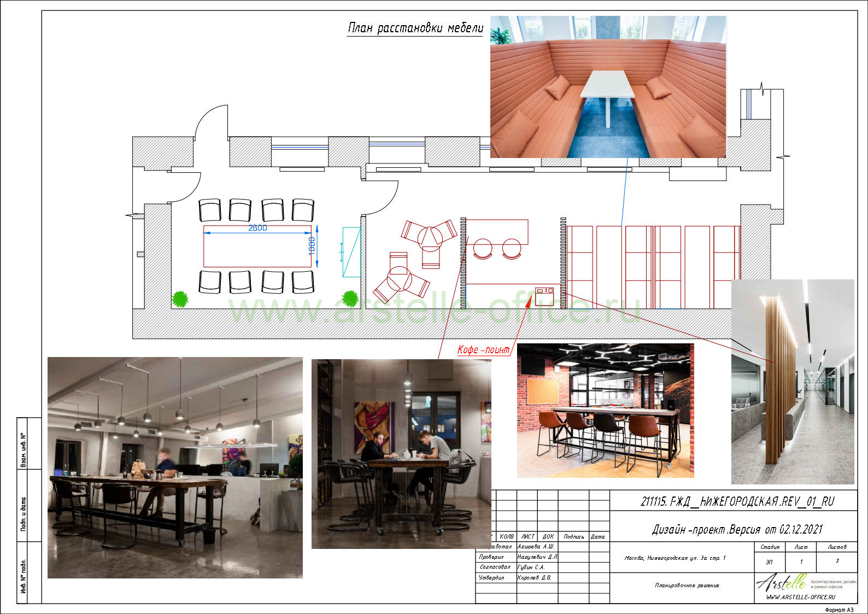Select the 'Дата' column header

click(x=599, y=537)
